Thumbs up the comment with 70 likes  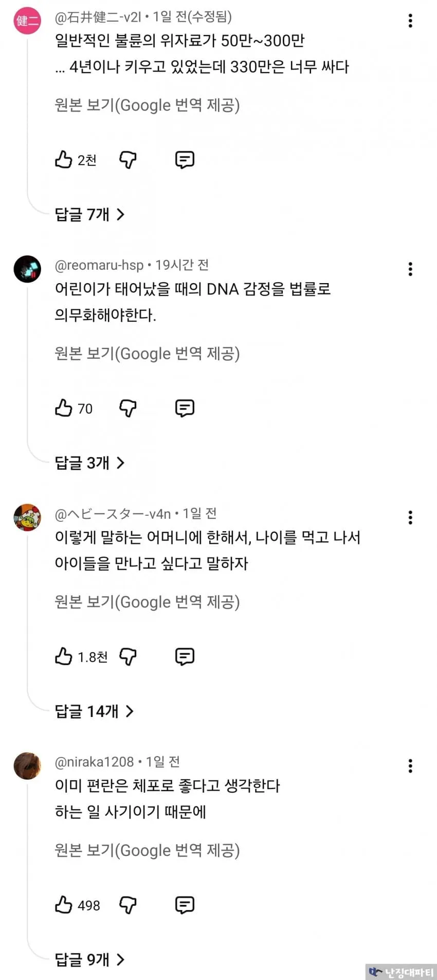tap(63, 408)
